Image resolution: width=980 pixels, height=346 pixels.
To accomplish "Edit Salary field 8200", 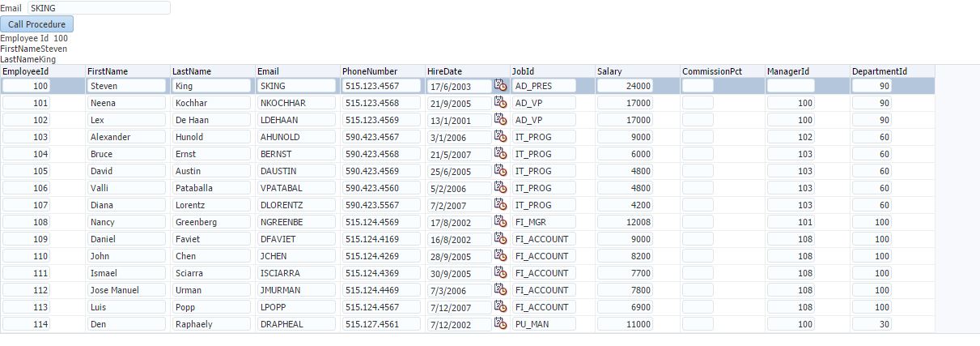I will point(626,256).
